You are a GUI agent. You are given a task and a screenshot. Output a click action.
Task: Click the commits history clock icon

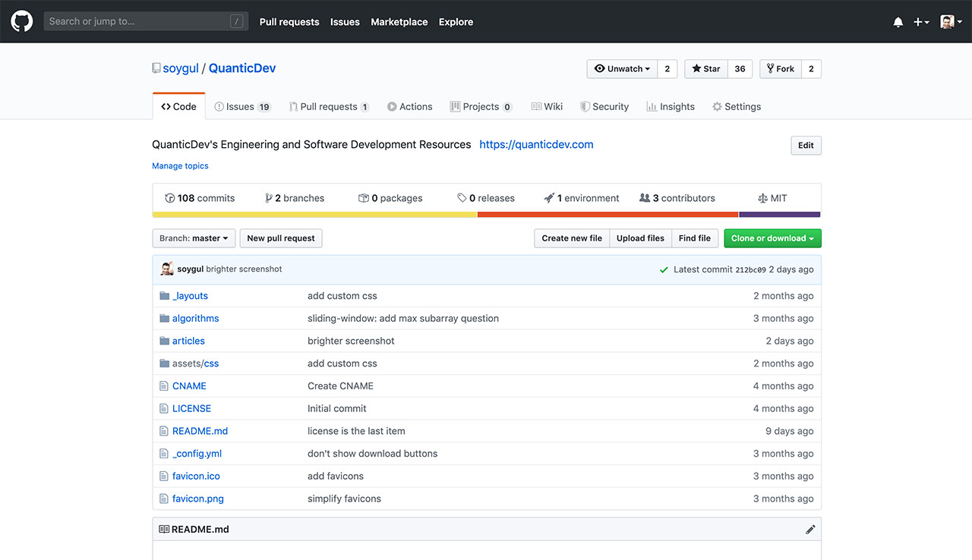(170, 198)
